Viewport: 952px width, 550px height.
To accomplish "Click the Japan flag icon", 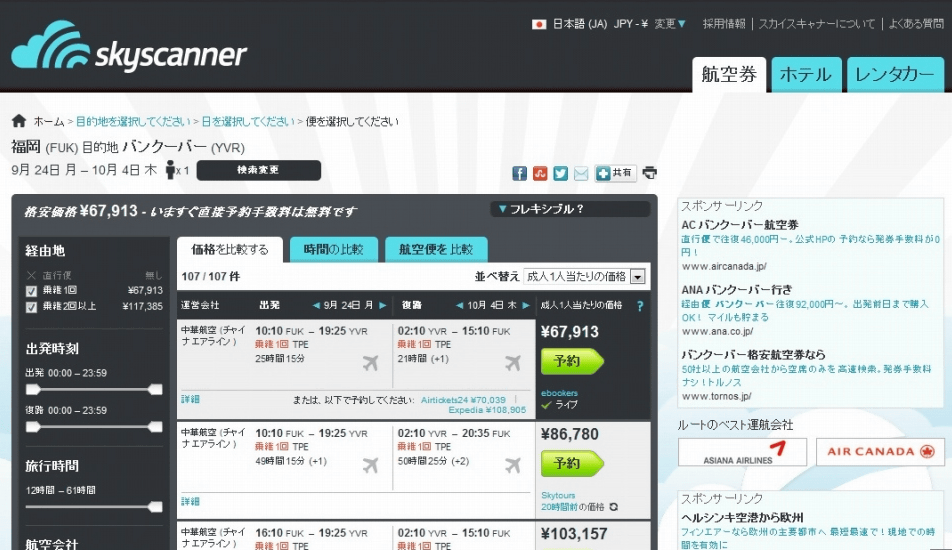I will [x=539, y=24].
